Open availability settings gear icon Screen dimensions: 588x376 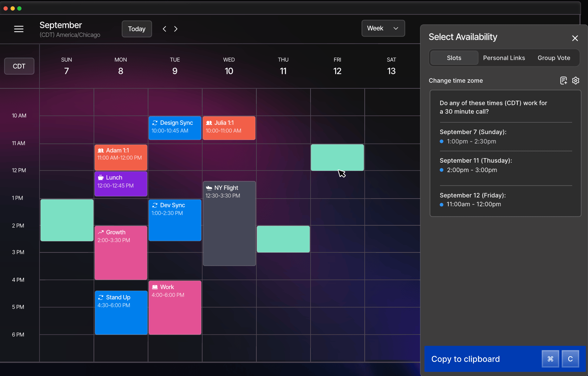pyautogui.click(x=576, y=81)
